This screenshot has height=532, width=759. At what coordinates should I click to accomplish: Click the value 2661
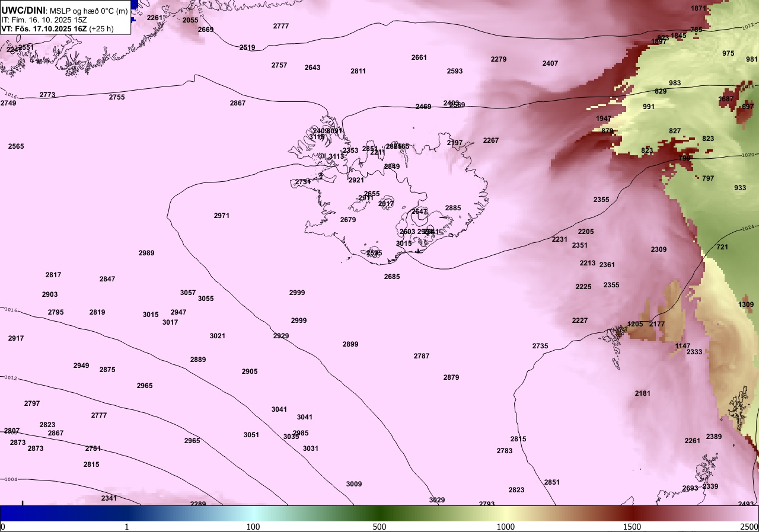pos(419,57)
